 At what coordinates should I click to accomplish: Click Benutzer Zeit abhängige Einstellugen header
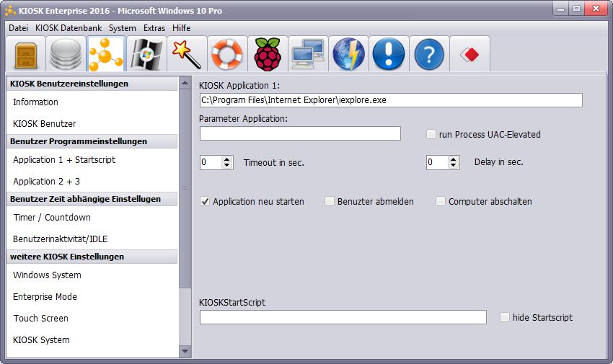pyautogui.click(x=92, y=199)
